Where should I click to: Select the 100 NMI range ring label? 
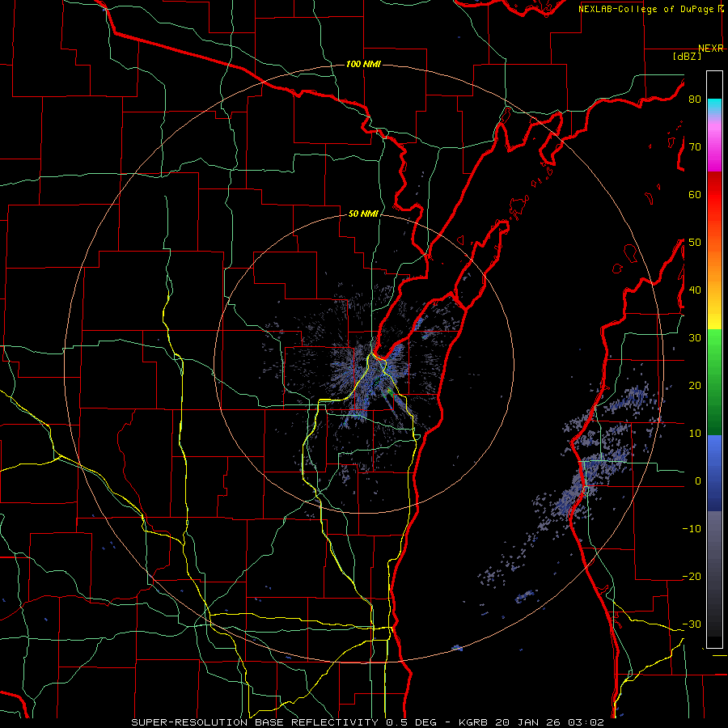point(363,64)
